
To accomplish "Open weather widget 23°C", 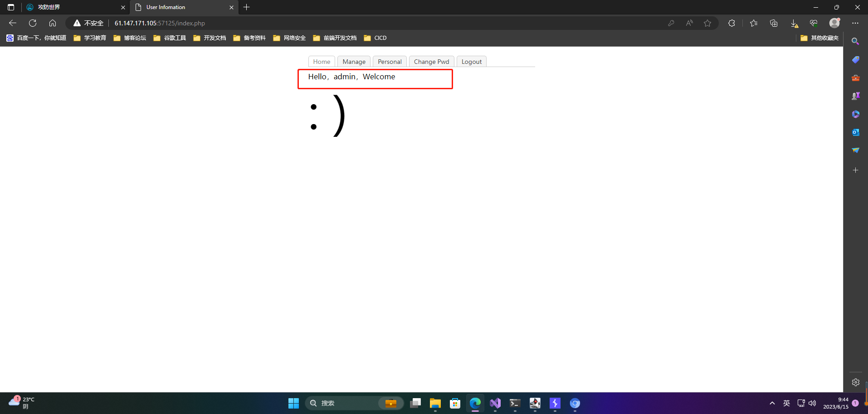I will (22, 403).
